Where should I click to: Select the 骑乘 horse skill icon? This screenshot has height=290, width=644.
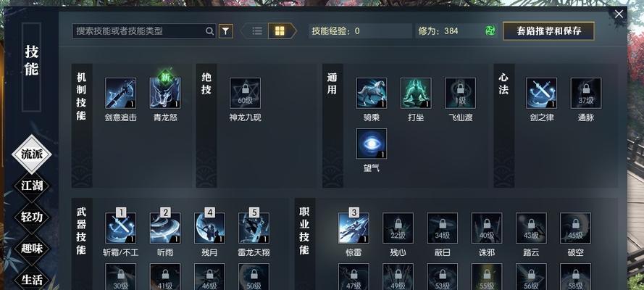coord(372,94)
